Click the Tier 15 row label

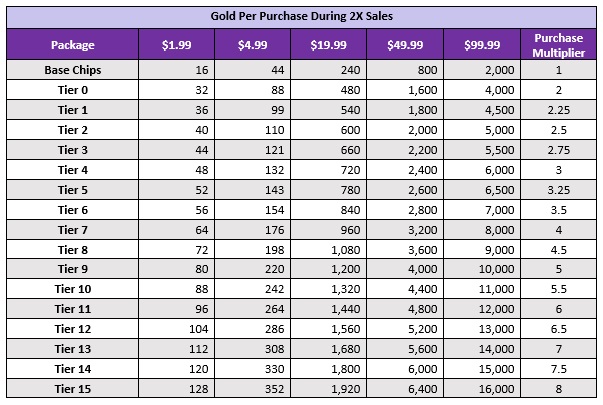click(73, 389)
